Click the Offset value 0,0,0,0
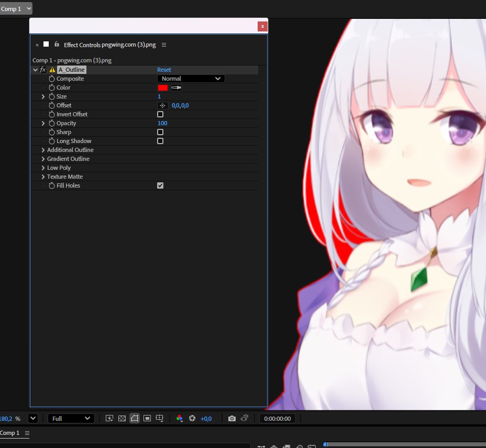Viewport: 486px width, 448px height. 180,105
